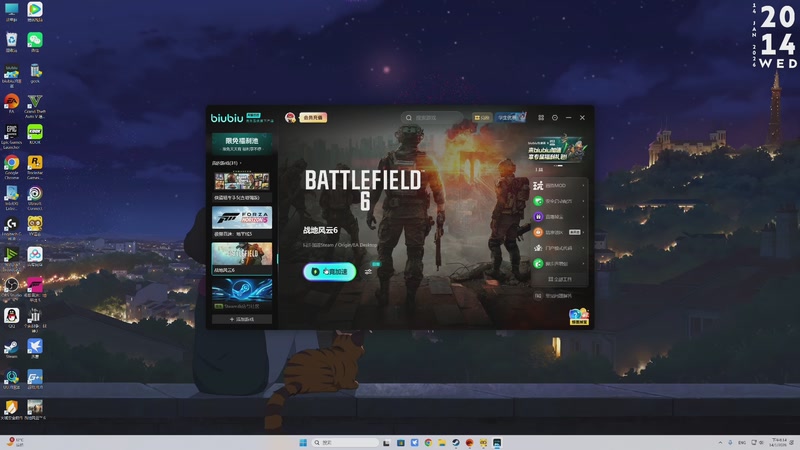Expand the orange tool row arrow
800x450 pixels.
(x=583, y=232)
